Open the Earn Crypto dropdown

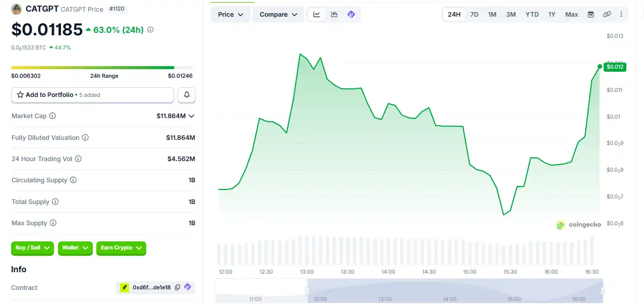(x=121, y=248)
